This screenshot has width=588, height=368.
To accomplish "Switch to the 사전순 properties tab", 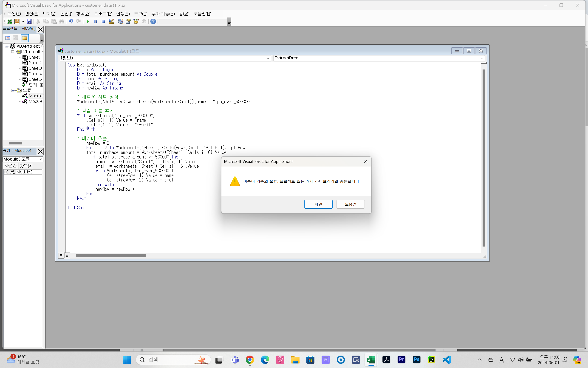I will coord(11,166).
